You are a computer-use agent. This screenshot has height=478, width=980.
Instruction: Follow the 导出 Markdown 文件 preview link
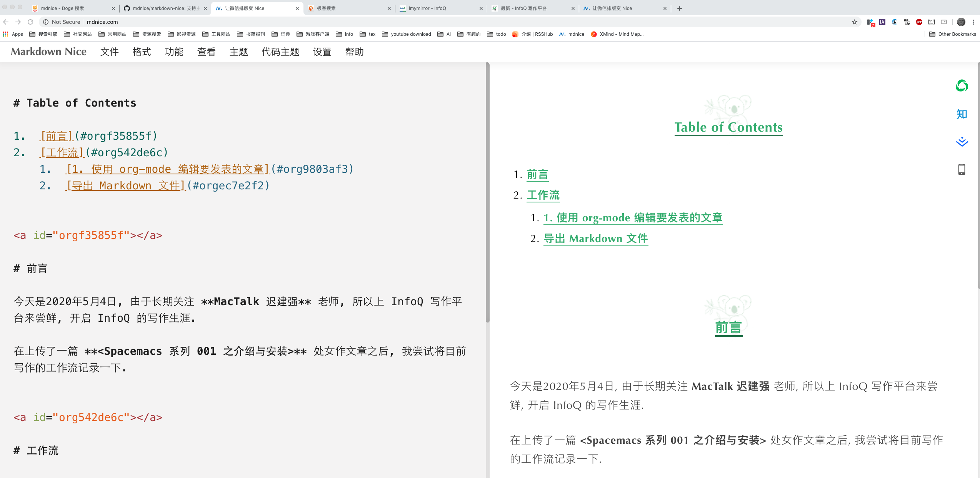(596, 239)
